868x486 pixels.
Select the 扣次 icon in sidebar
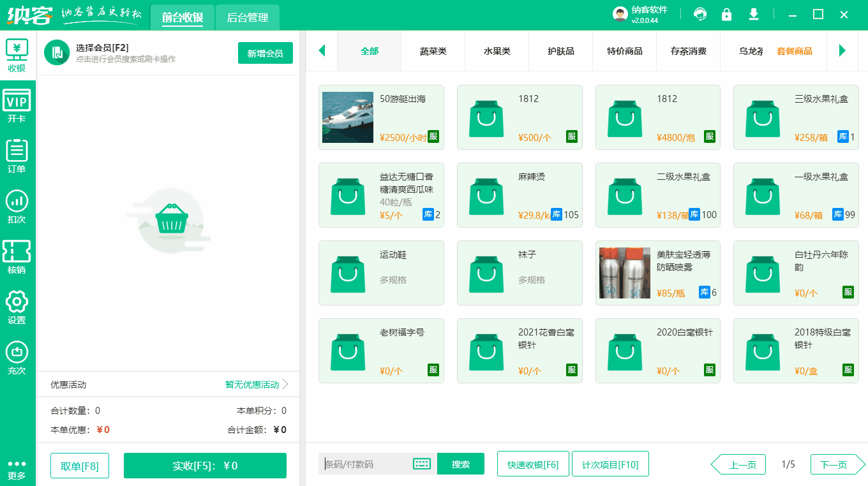[17, 203]
